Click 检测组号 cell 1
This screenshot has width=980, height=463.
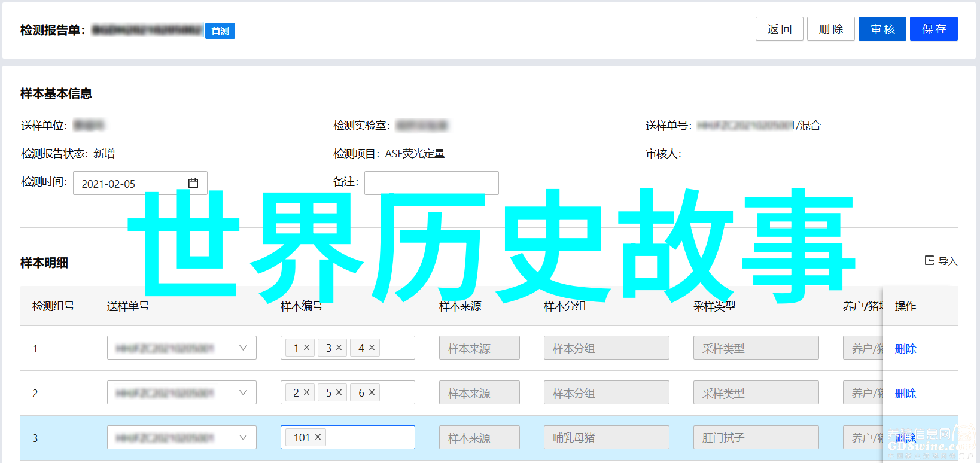click(x=35, y=348)
